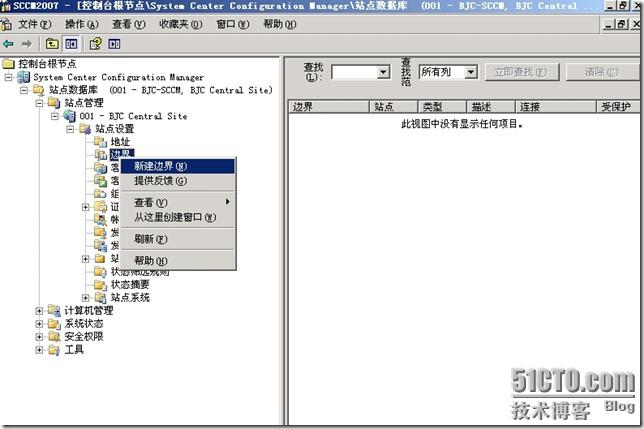Screen dimensions: 644x429
Task: Open the 操作 menu
Action: [82, 25]
